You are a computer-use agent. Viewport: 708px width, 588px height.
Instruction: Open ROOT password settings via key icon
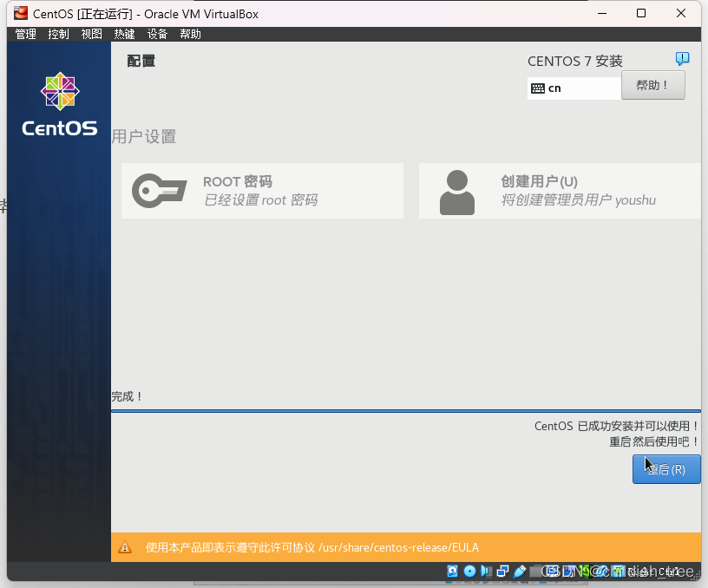tap(160, 191)
